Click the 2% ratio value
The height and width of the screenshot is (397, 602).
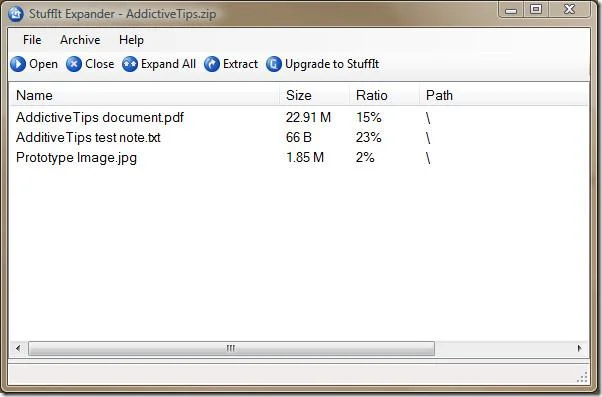(x=365, y=157)
